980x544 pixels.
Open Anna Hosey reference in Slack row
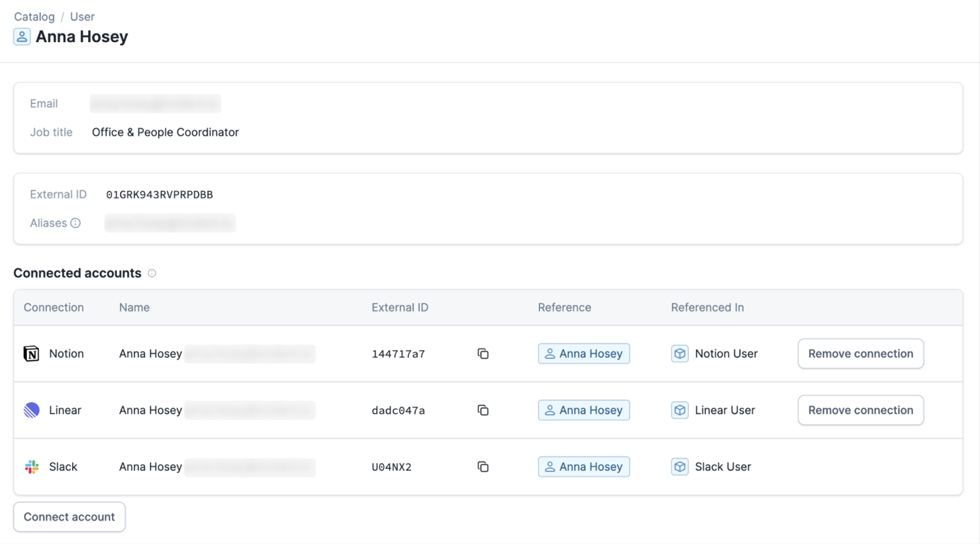(584, 467)
